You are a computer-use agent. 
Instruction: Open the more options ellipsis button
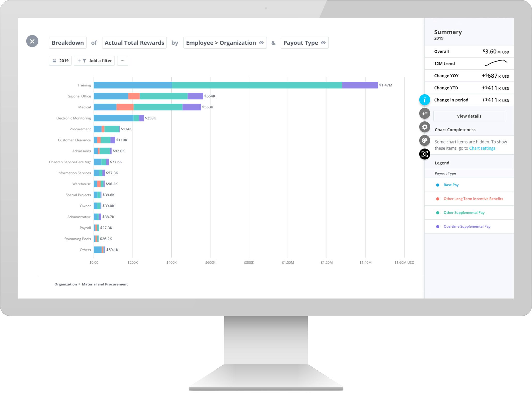click(x=122, y=61)
